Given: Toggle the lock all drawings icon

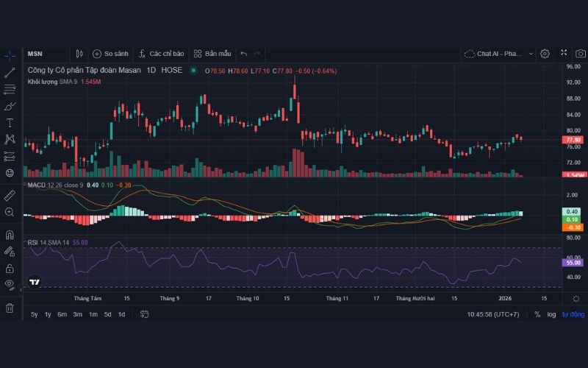Looking at the screenshot, I should pos(10,269).
